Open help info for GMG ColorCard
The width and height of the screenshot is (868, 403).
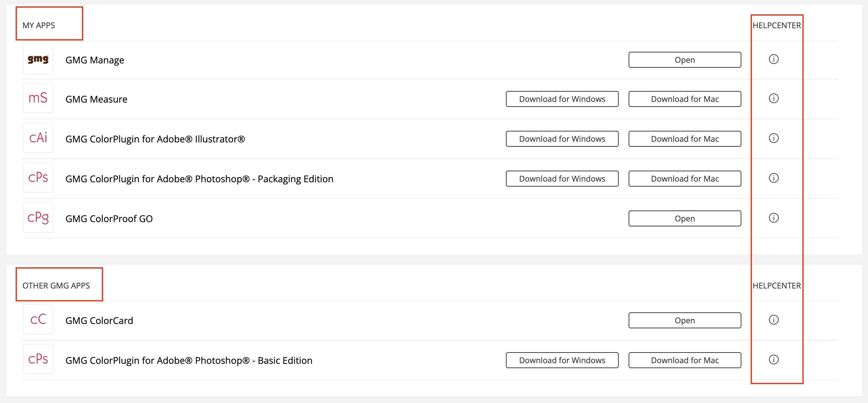[x=774, y=320]
